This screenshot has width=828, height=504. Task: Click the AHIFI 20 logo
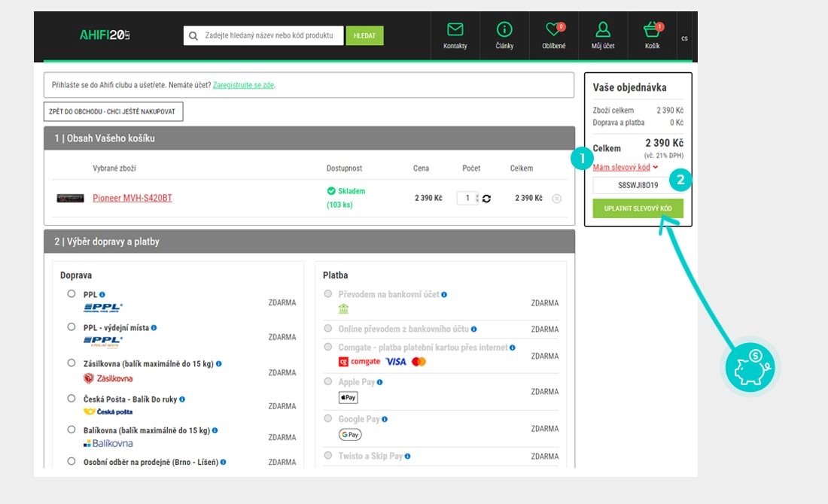(105, 35)
